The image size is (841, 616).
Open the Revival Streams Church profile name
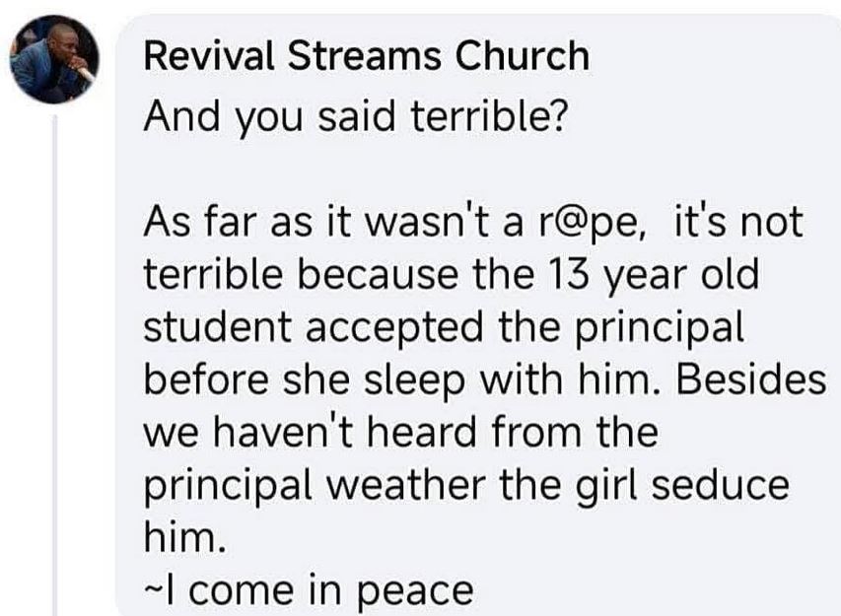coord(366,55)
